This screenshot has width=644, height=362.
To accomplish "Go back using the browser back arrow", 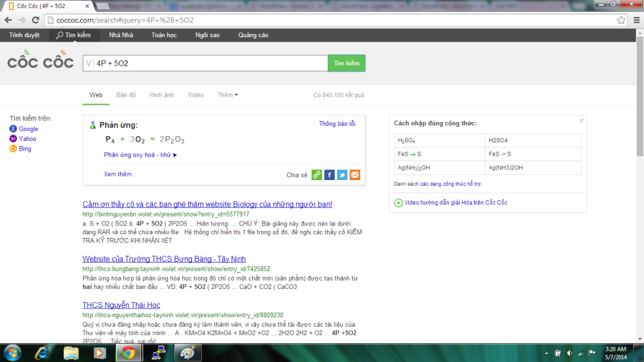I will 8,20.
